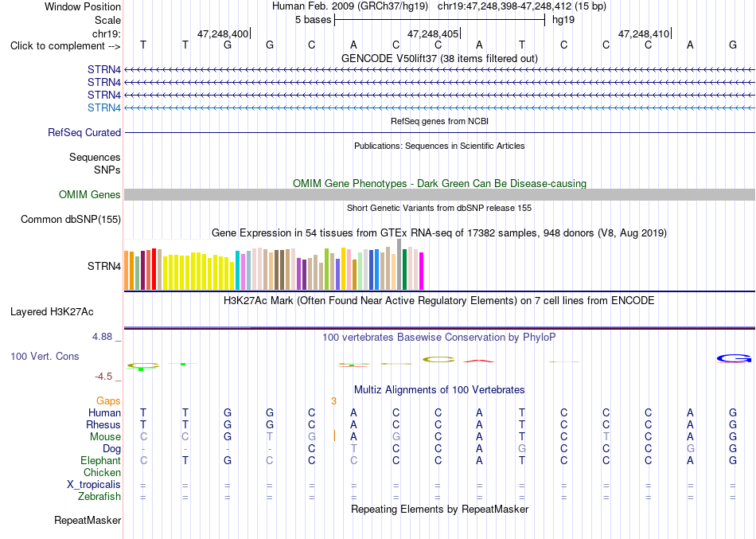Open the RefSeq Curated track label
The width and height of the screenshot is (756, 539).
click(84, 132)
